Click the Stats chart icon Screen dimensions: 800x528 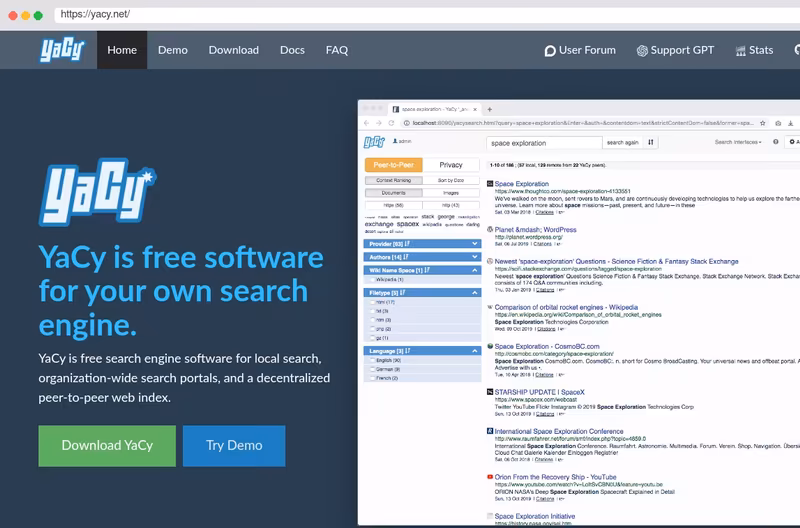pyautogui.click(x=740, y=51)
